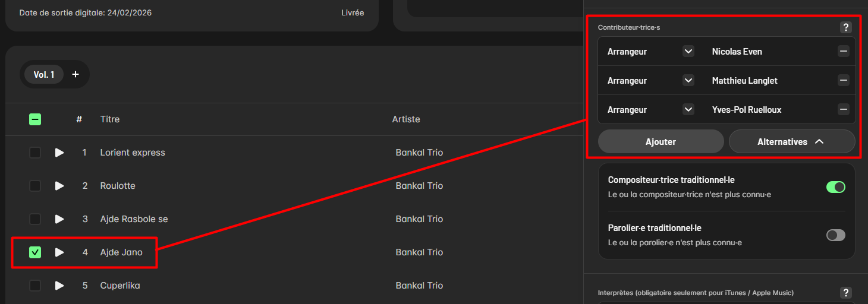Image resolution: width=868 pixels, height=304 pixels.
Task: Open role dropdown for Nicolas Even
Action: pyautogui.click(x=688, y=51)
